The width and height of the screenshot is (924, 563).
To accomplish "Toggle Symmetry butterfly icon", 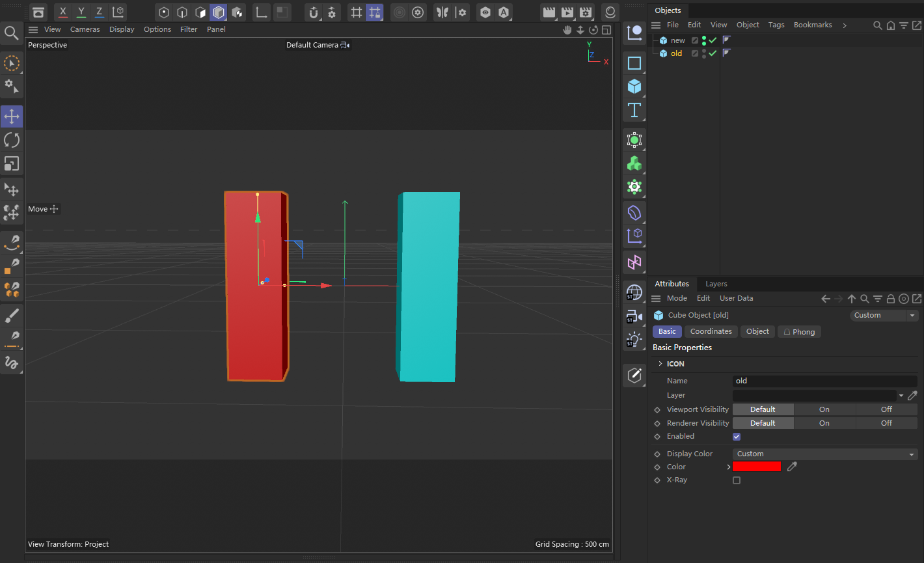I will tap(442, 12).
